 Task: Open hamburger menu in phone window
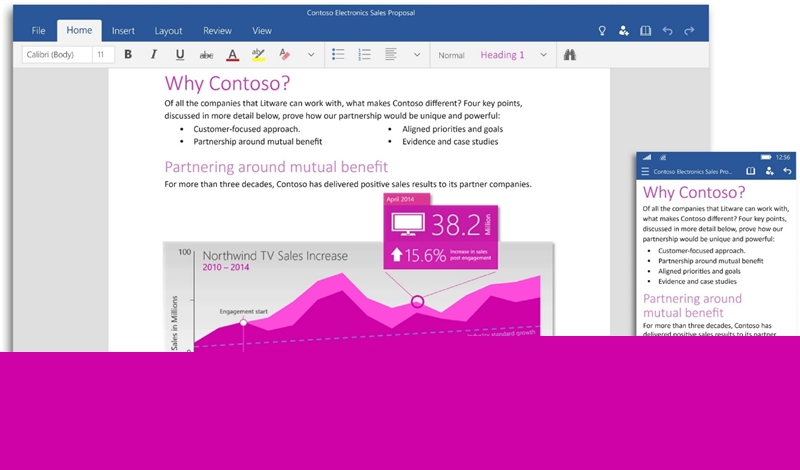click(x=645, y=172)
